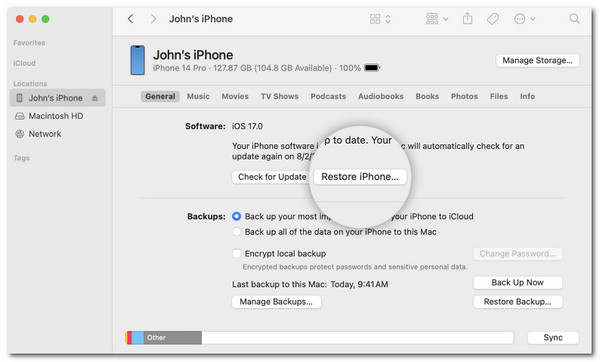600x362 pixels.
Task: Select Network globe icon in sidebar
Action: pyautogui.click(x=20, y=134)
